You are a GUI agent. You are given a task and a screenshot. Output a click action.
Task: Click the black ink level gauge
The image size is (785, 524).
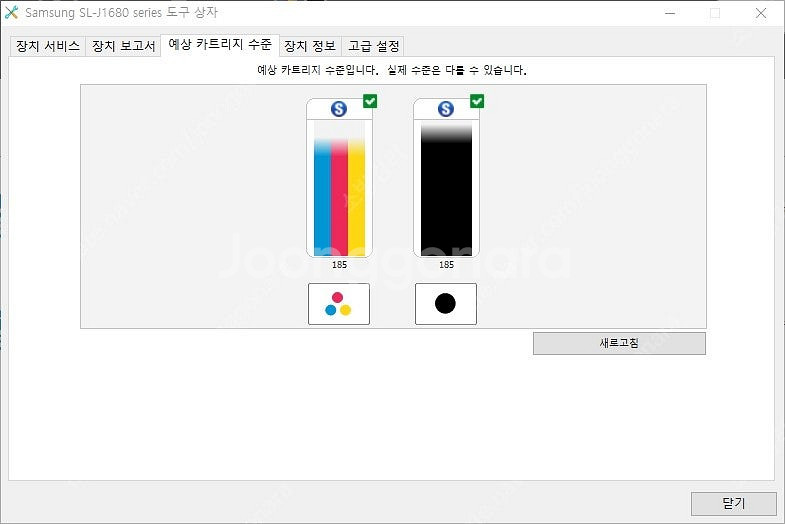446,188
